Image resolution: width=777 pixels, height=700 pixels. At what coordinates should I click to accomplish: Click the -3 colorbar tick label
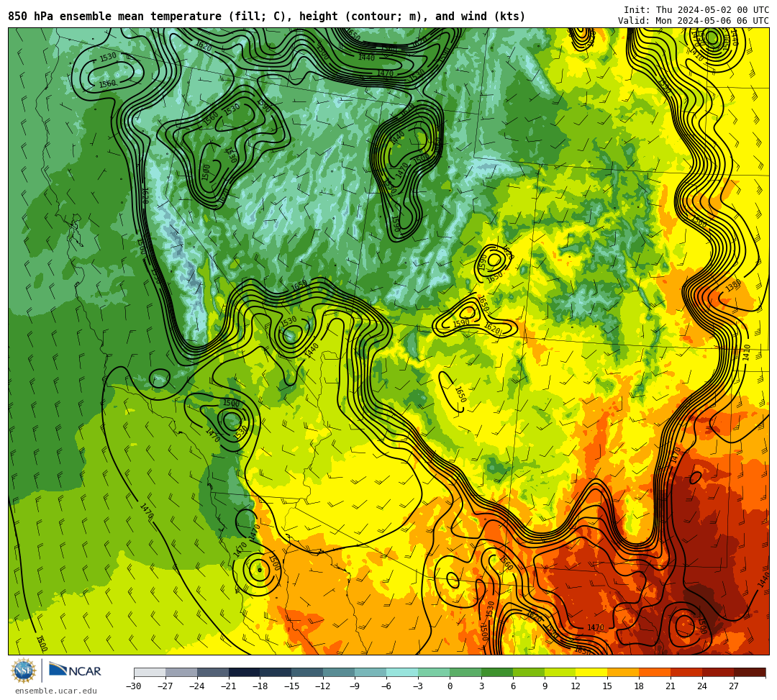417,686
